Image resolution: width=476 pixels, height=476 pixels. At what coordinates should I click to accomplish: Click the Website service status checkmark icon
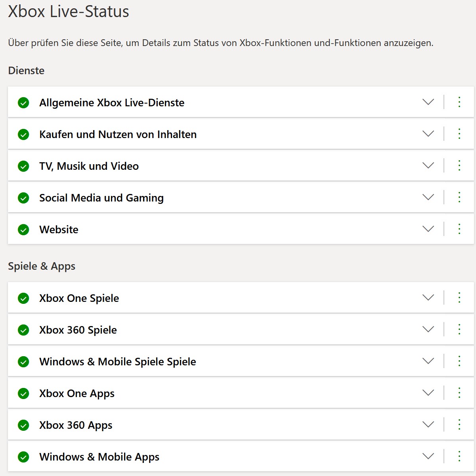coord(23,229)
